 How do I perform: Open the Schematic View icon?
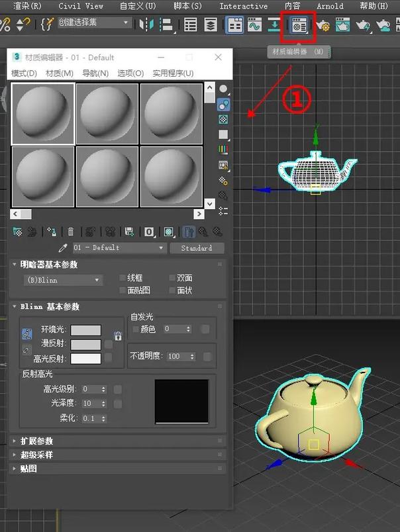click(x=274, y=25)
